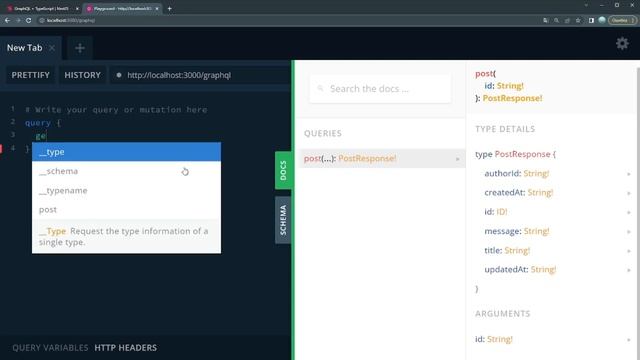Viewport: 640px width, 360px height.
Task: Select __type from autocomplete list
Action: point(127,152)
